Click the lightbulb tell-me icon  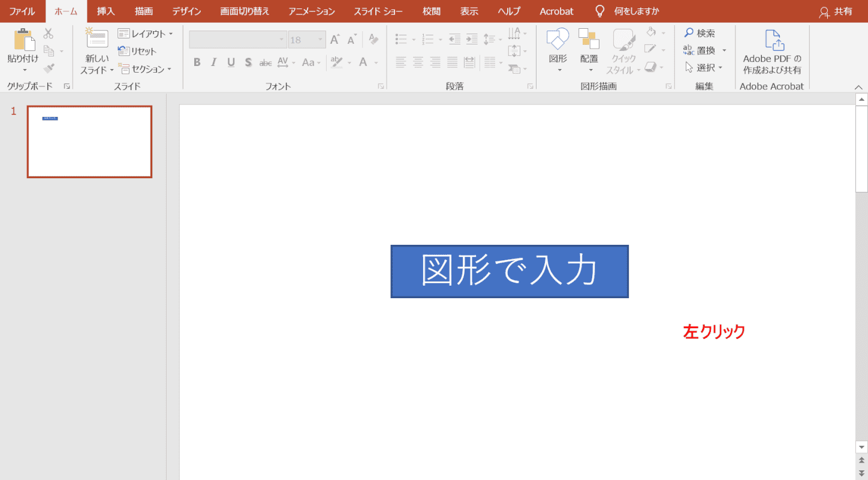coord(599,11)
